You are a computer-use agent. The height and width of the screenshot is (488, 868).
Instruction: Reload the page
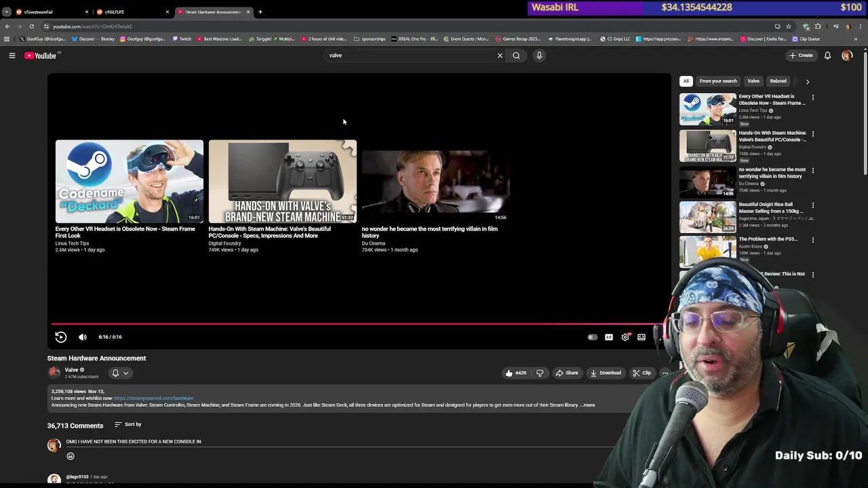(x=32, y=26)
